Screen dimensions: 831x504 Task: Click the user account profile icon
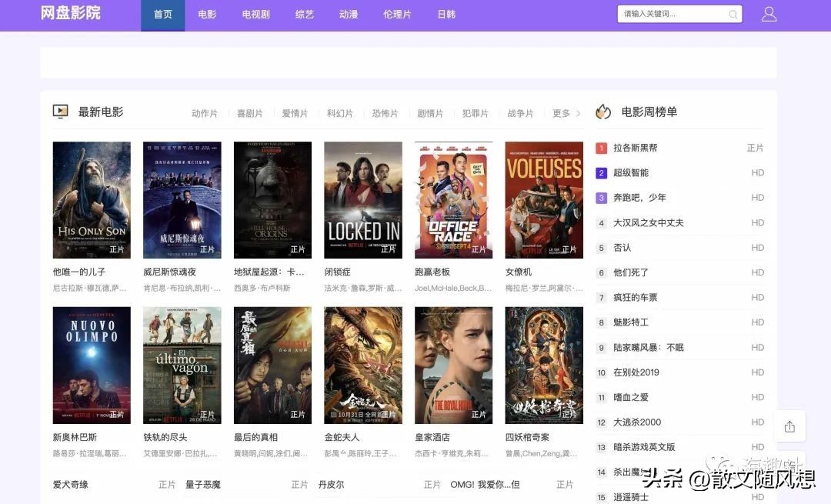pos(769,15)
